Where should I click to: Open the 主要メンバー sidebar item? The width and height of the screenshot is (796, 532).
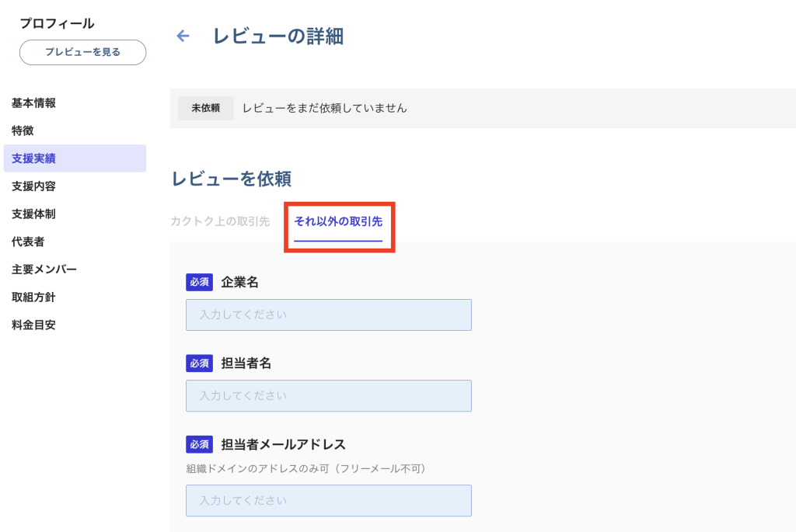pyautogui.click(x=44, y=269)
